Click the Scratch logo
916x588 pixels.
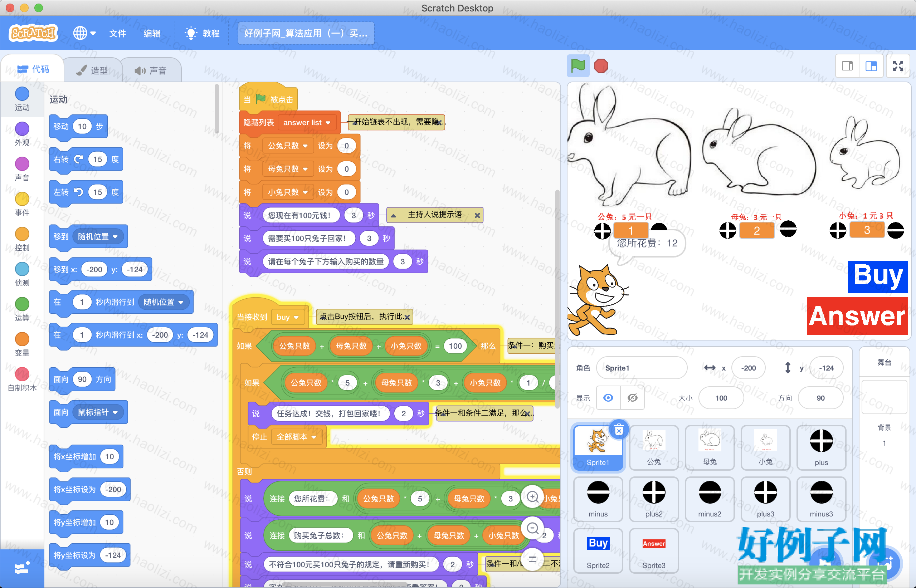(33, 33)
